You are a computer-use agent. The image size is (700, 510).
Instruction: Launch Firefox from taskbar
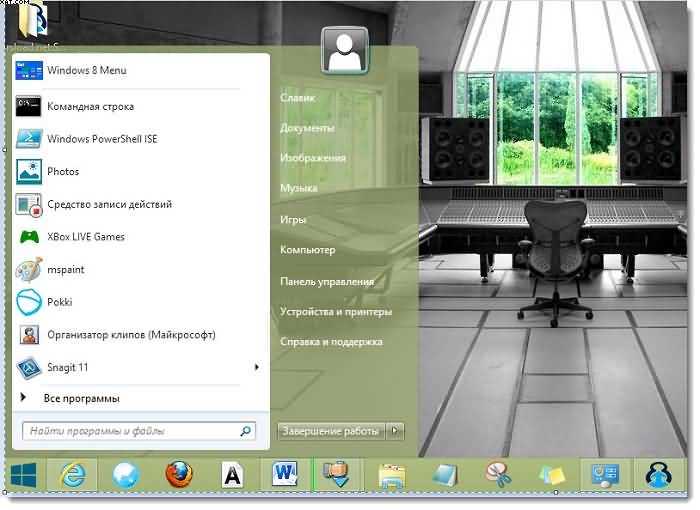[x=179, y=474]
